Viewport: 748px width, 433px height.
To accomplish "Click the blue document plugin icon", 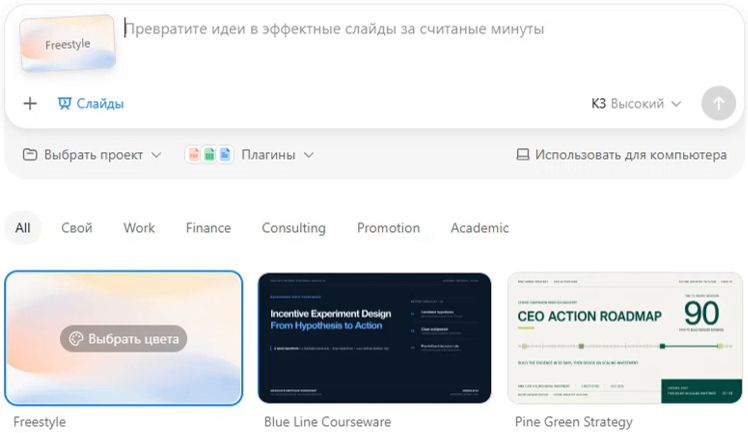I will (225, 155).
